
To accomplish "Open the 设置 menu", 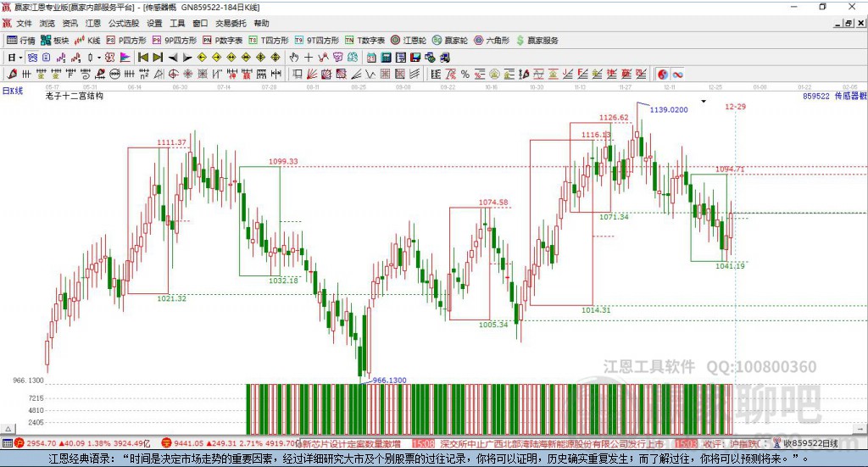I will (154, 23).
